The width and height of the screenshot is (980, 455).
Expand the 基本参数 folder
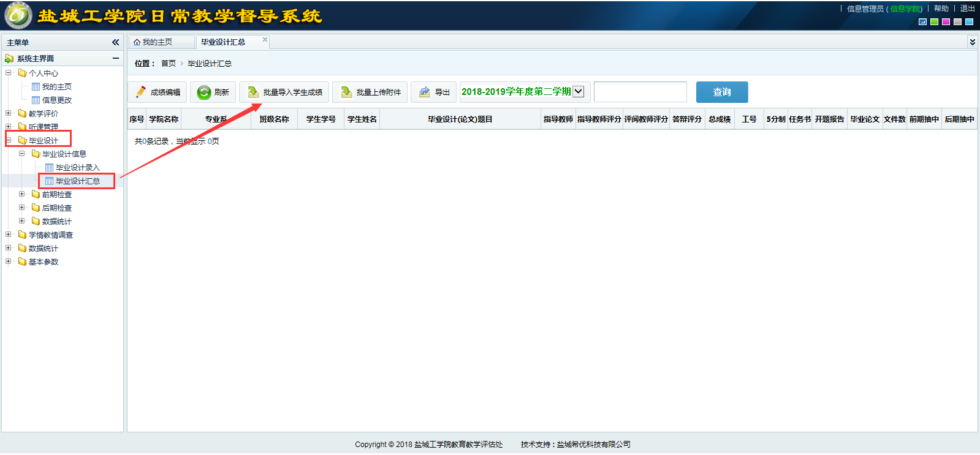[9, 261]
